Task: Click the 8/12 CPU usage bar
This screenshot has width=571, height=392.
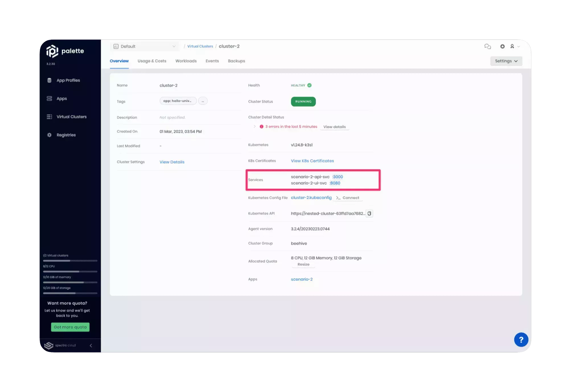Action: tap(70, 272)
